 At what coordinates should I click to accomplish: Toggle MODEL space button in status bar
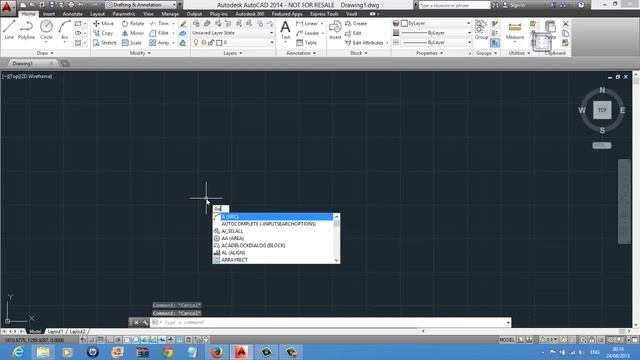(507, 340)
